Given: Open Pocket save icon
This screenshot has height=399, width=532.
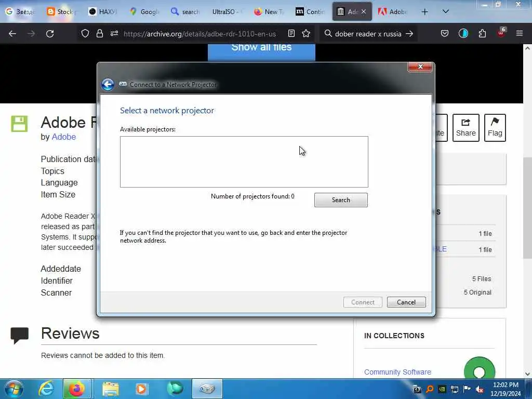Looking at the screenshot, I should click(x=445, y=34).
